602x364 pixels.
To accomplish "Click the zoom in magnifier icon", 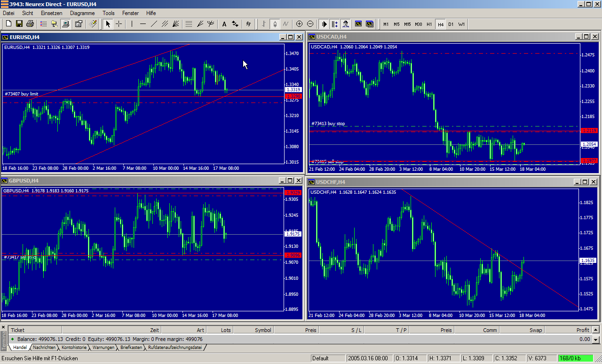I will pos(299,24).
